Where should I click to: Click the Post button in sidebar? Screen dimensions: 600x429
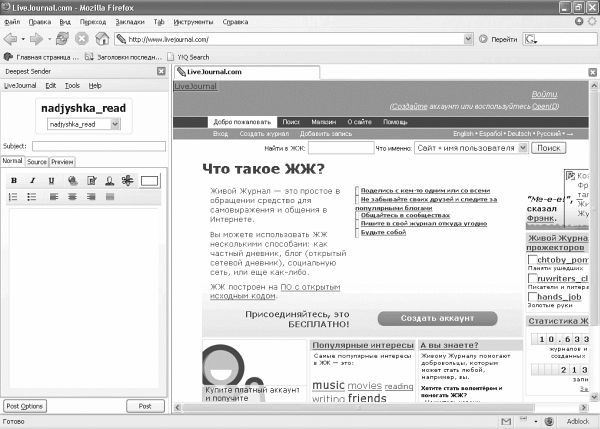pyautogui.click(x=145, y=406)
